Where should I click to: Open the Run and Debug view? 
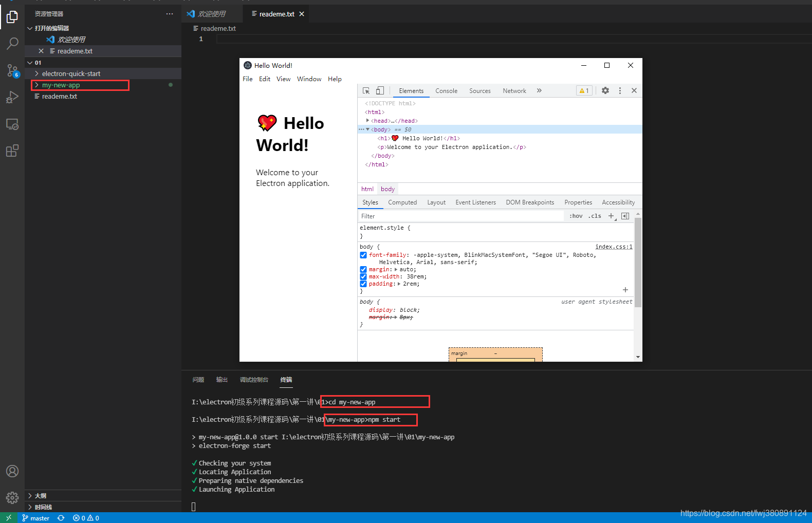point(12,97)
